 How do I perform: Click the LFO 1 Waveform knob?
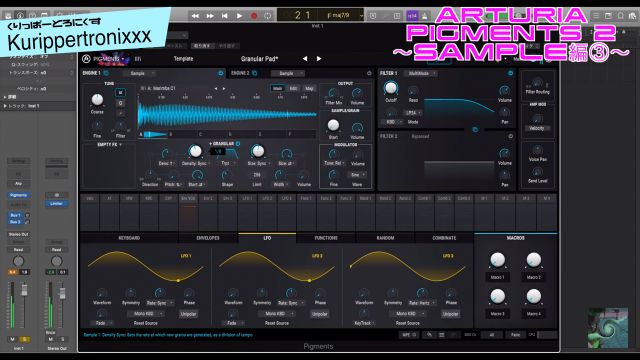[x=102, y=293]
